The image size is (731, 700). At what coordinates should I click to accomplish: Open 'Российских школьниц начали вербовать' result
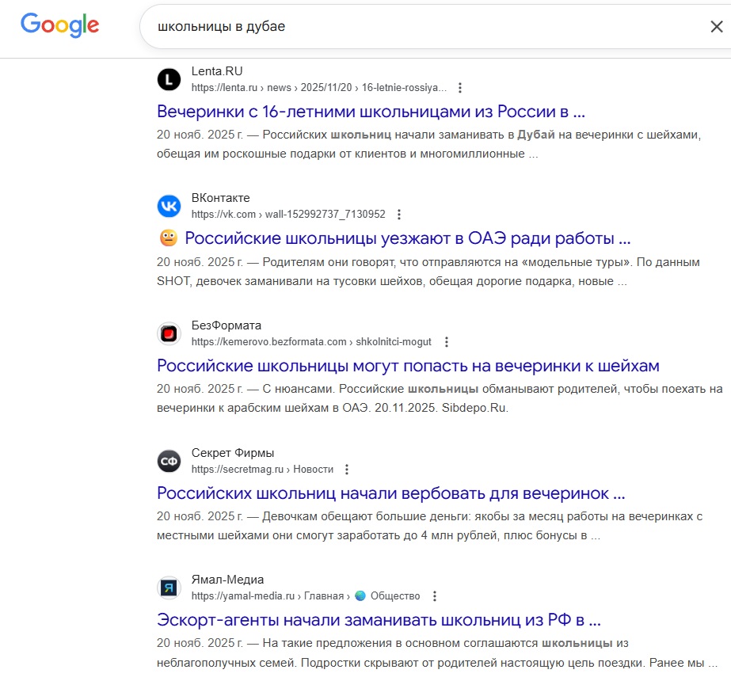(390, 493)
